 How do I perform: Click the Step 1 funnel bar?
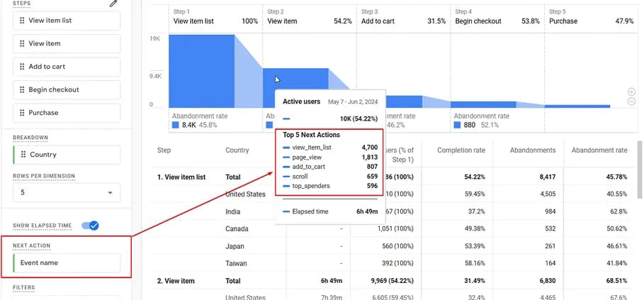(x=201, y=71)
